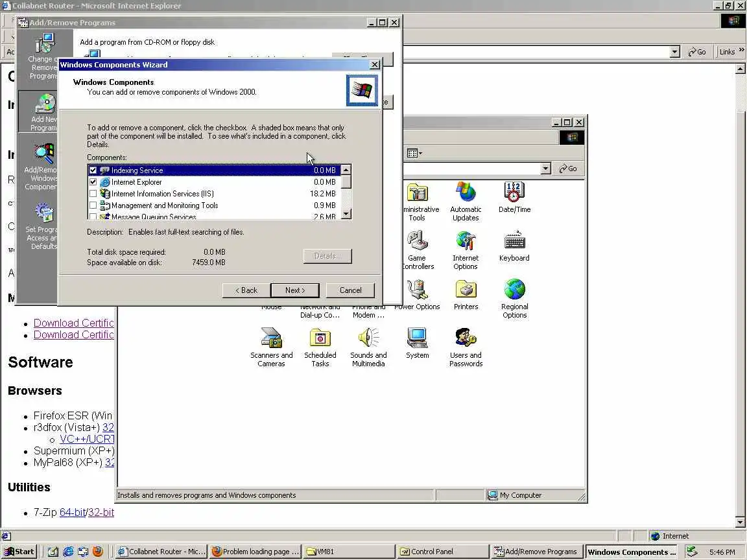This screenshot has height=560, width=747.
Task: Open the first Download Certificate link
Action: point(74,323)
